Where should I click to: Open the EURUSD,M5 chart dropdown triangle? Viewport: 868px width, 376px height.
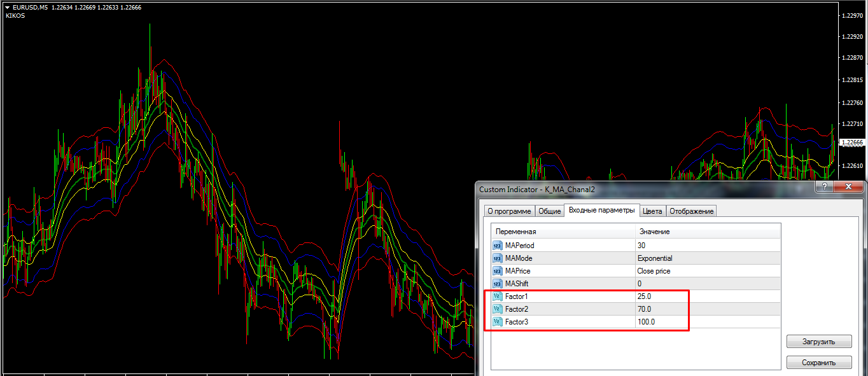7,7
